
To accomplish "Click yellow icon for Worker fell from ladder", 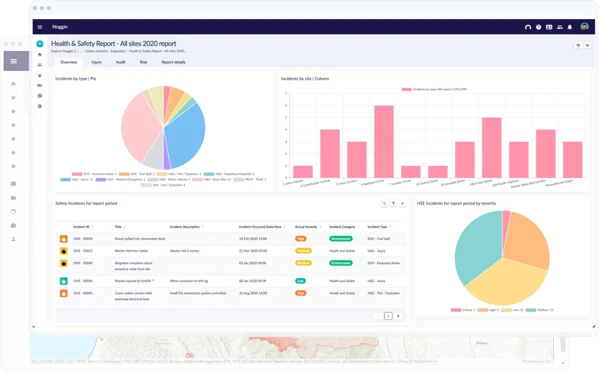I will (64, 251).
